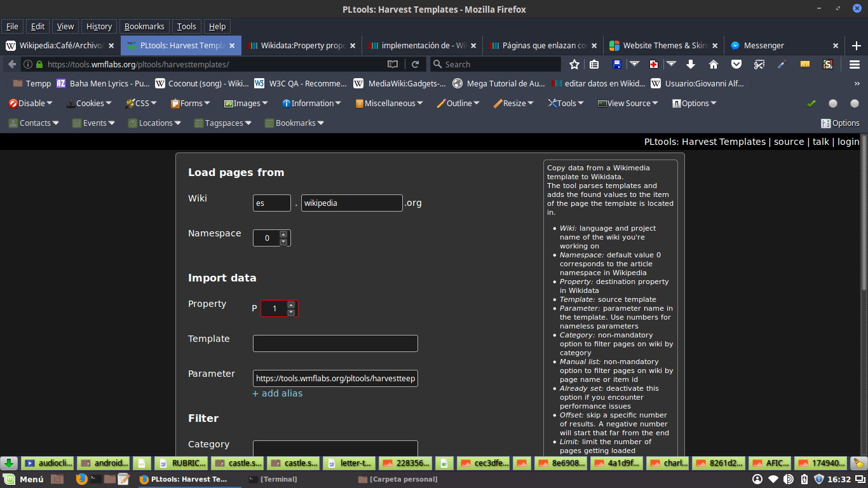Open the terminal launcher in the panel

click(x=95, y=479)
